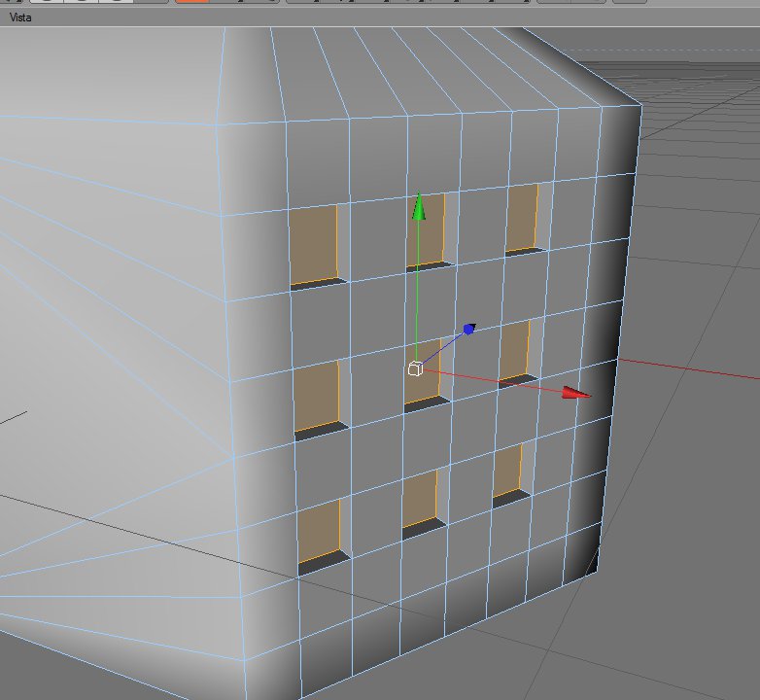Click the blue Z-axis handle
The height and width of the screenshot is (700, 760).
(x=469, y=330)
